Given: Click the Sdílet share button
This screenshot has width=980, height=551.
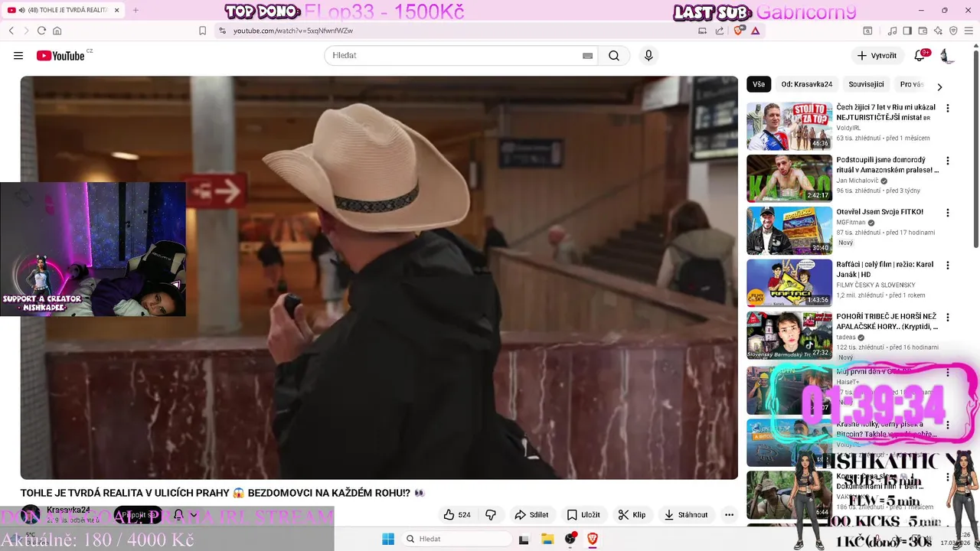Looking at the screenshot, I should coord(531,515).
